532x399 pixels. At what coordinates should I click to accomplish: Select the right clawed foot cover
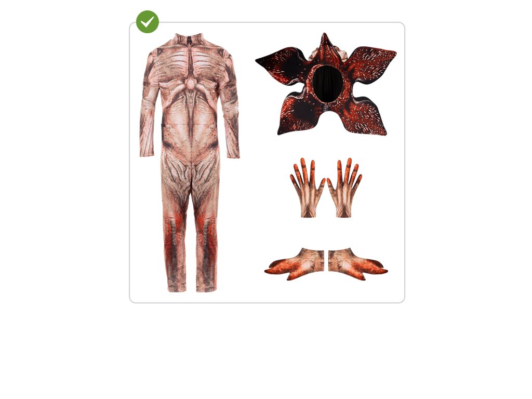click(358, 264)
